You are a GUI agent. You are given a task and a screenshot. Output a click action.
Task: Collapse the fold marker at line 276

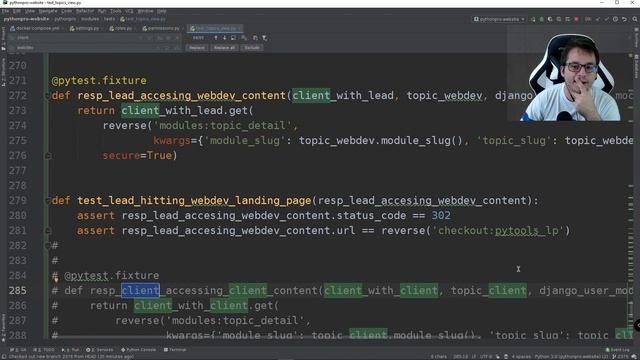tap(47, 156)
